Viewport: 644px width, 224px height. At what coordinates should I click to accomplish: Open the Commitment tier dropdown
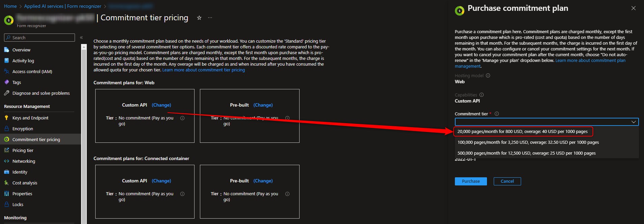coord(547,122)
